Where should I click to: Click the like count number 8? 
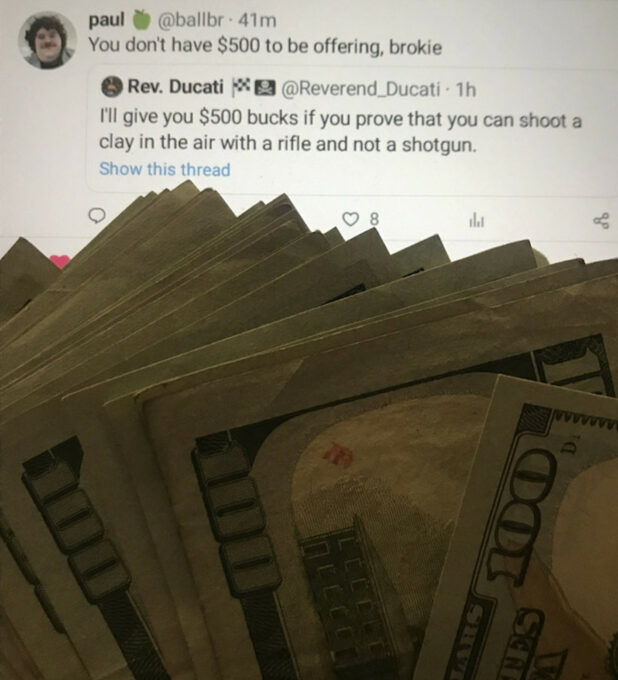tap(374, 220)
